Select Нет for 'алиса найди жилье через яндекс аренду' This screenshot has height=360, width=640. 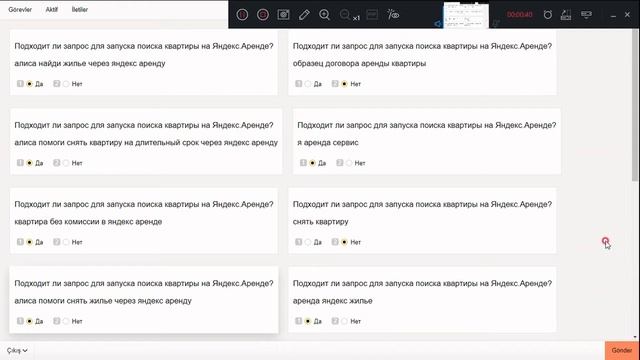coord(66,84)
